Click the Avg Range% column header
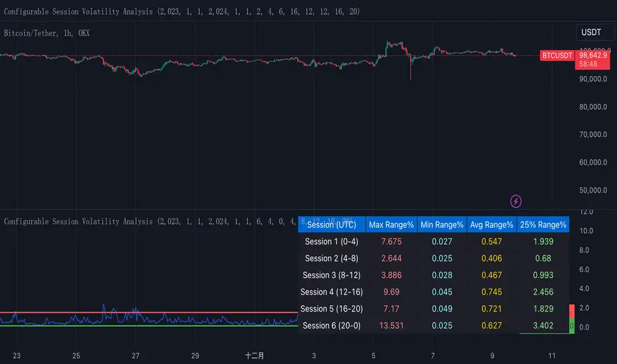Image resolution: width=617 pixels, height=364 pixels. [x=491, y=225]
